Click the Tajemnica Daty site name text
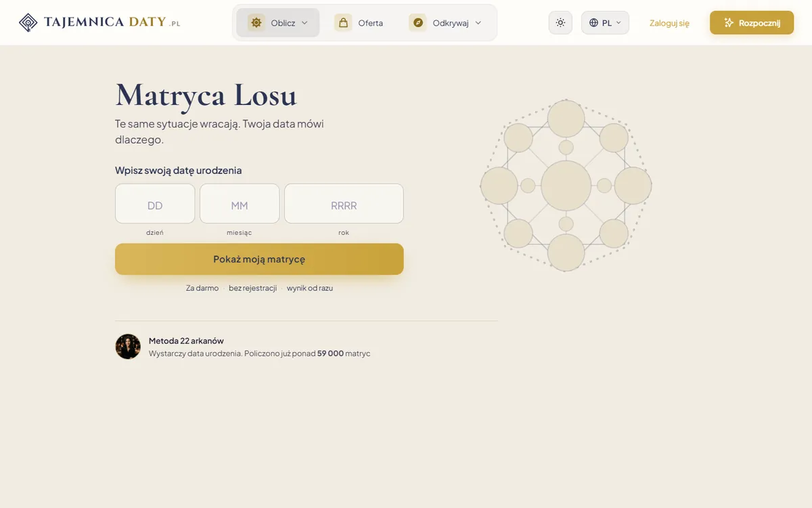 tap(112, 22)
